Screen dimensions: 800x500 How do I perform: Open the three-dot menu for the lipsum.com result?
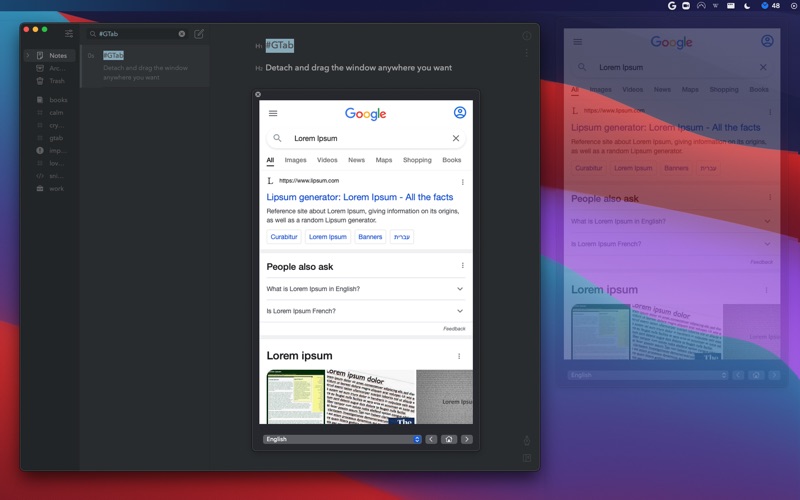point(463,182)
